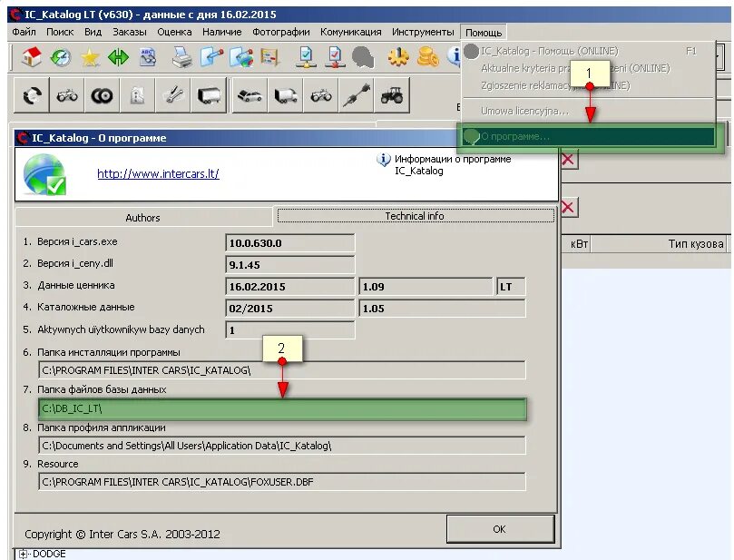The width and height of the screenshot is (734, 560).
Task: Click the pinned document with globe icon
Action: coord(240,57)
